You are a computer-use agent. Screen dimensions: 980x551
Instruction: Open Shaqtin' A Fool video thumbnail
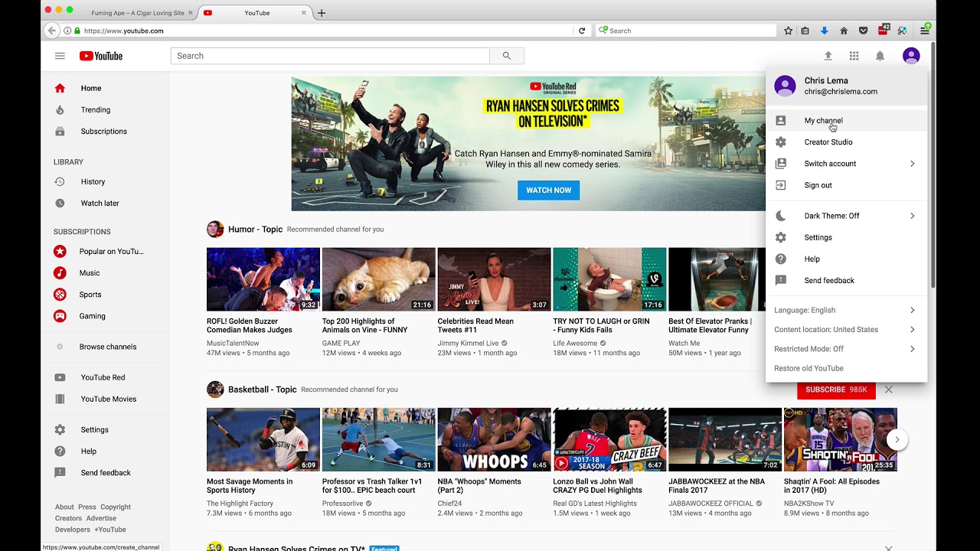(x=840, y=439)
